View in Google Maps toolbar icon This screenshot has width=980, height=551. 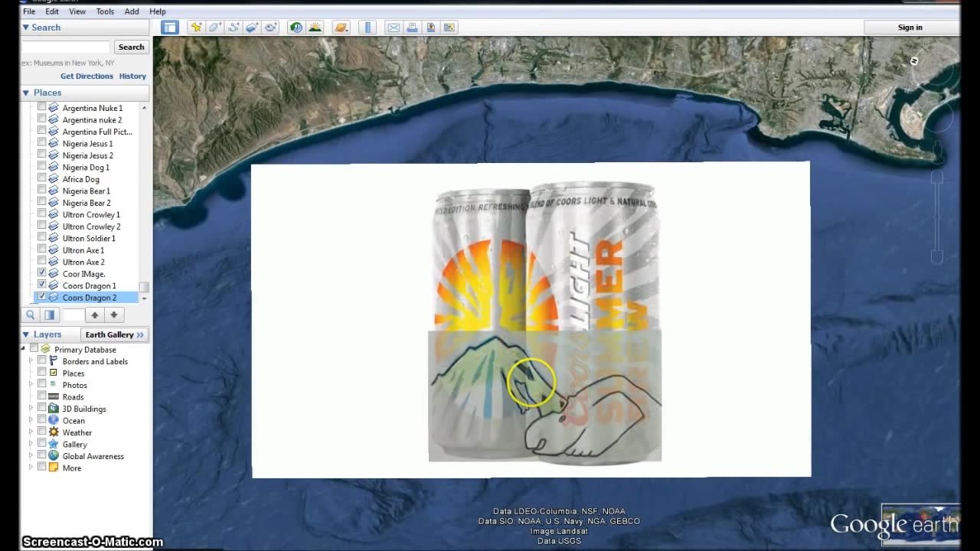pos(449,28)
